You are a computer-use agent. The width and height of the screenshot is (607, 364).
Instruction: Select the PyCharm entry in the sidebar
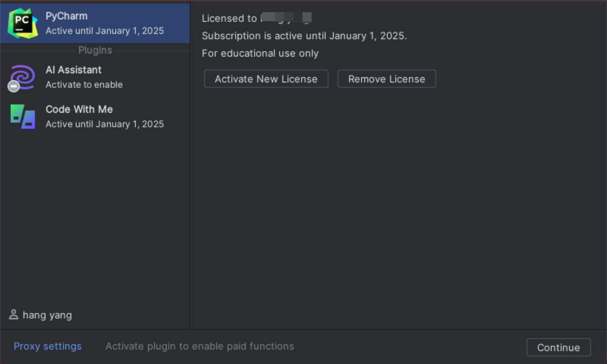tap(95, 23)
